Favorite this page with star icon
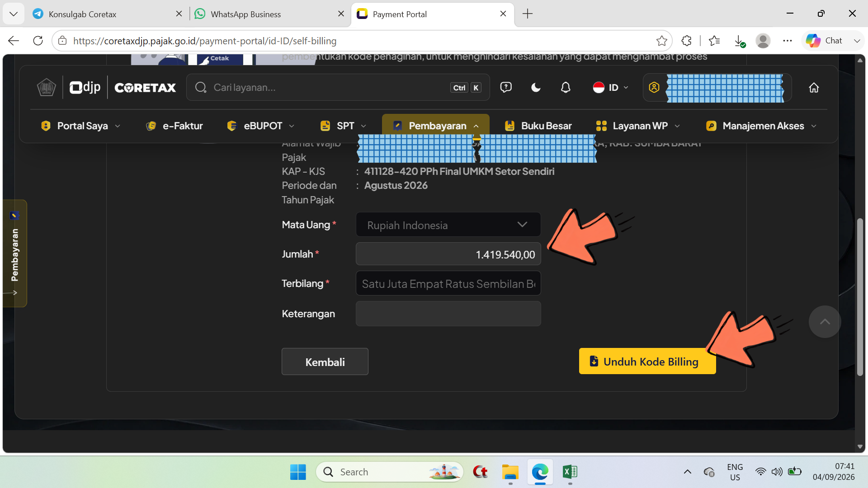The height and width of the screenshot is (488, 868). click(x=662, y=41)
